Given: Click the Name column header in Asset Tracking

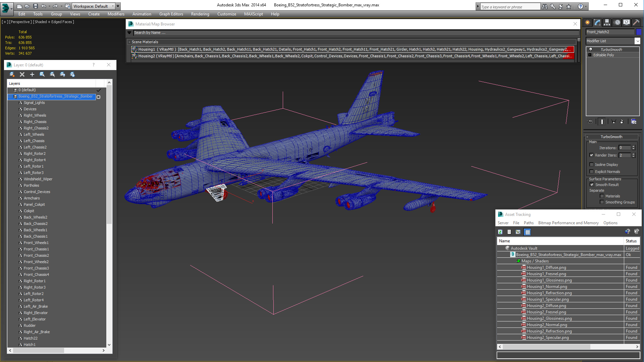Looking at the screenshot, I should tap(560, 241).
